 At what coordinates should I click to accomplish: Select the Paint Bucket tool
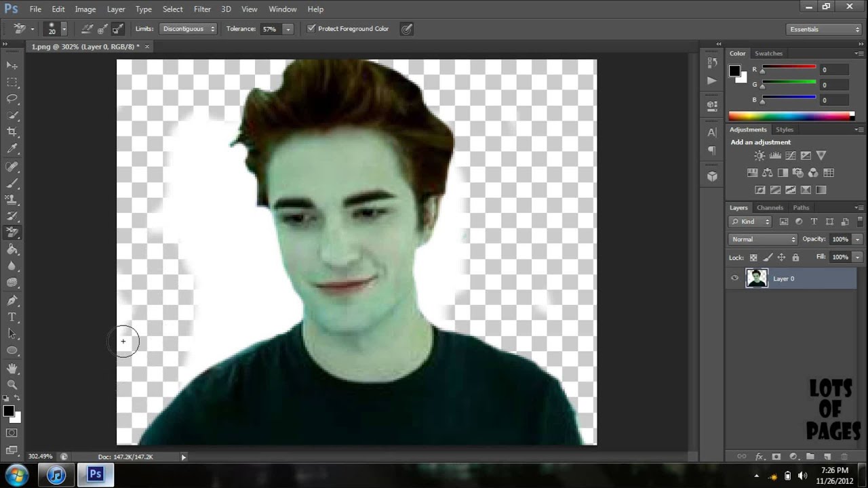coord(12,250)
